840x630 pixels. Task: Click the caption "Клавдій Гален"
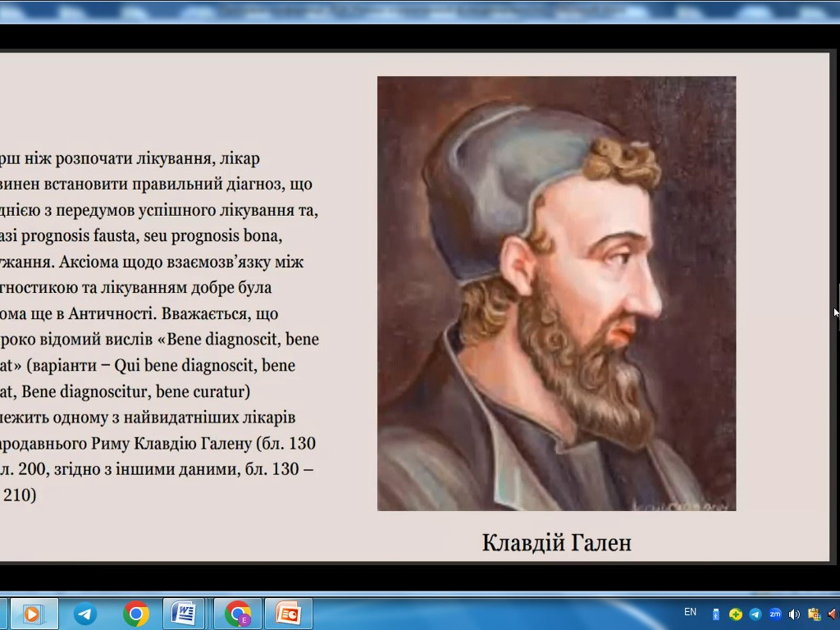[x=557, y=543]
